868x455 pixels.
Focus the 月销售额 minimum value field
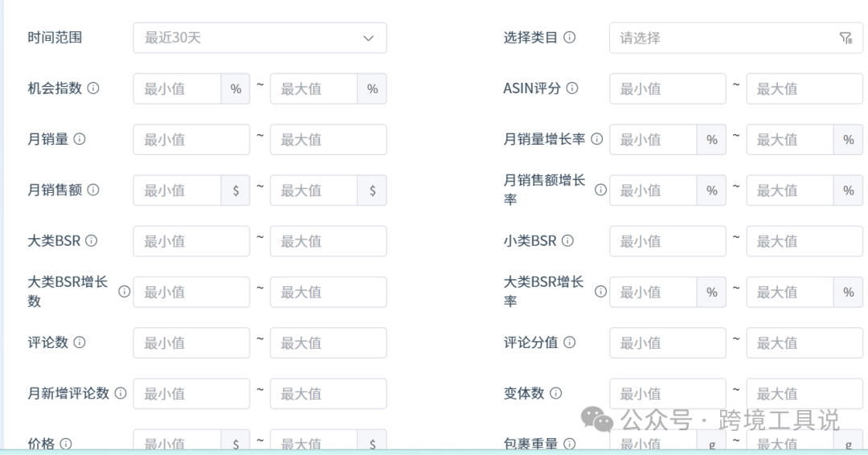click(x=177, y=191)
